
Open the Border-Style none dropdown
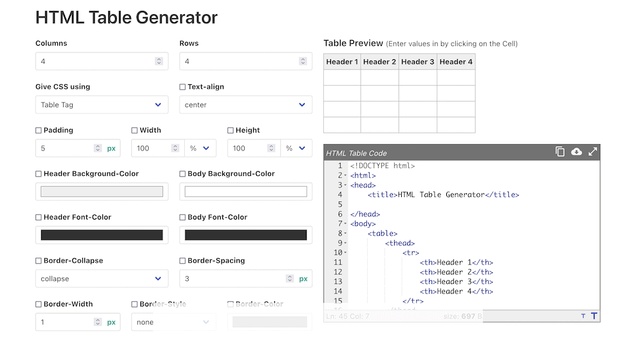coord(173,322)
